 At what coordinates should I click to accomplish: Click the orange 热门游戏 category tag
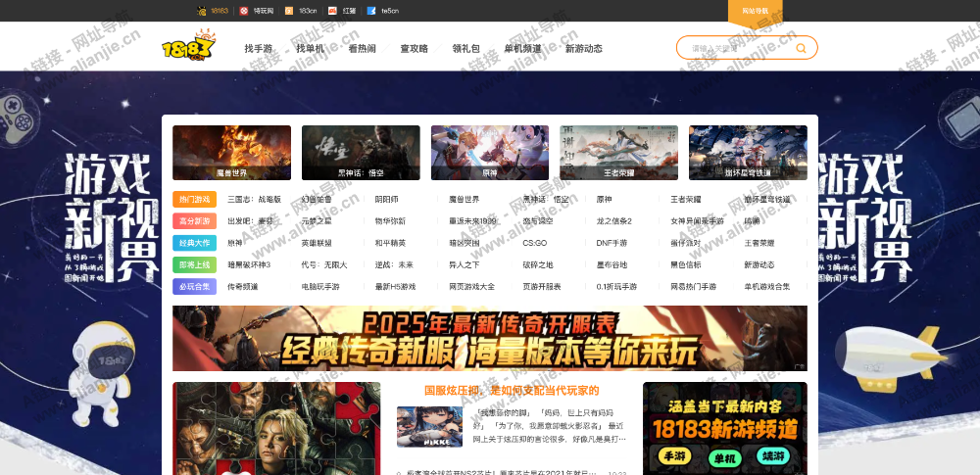point(194,200)
